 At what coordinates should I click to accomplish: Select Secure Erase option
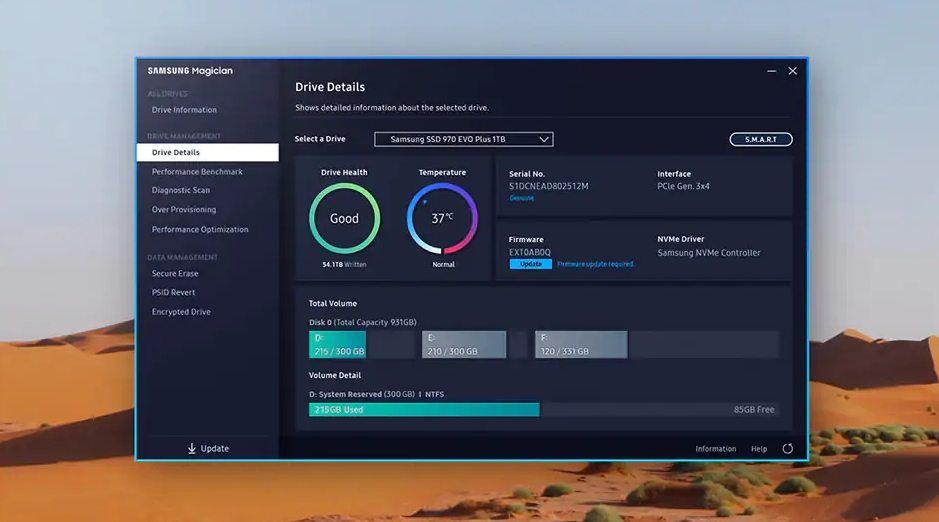(175, 273)
